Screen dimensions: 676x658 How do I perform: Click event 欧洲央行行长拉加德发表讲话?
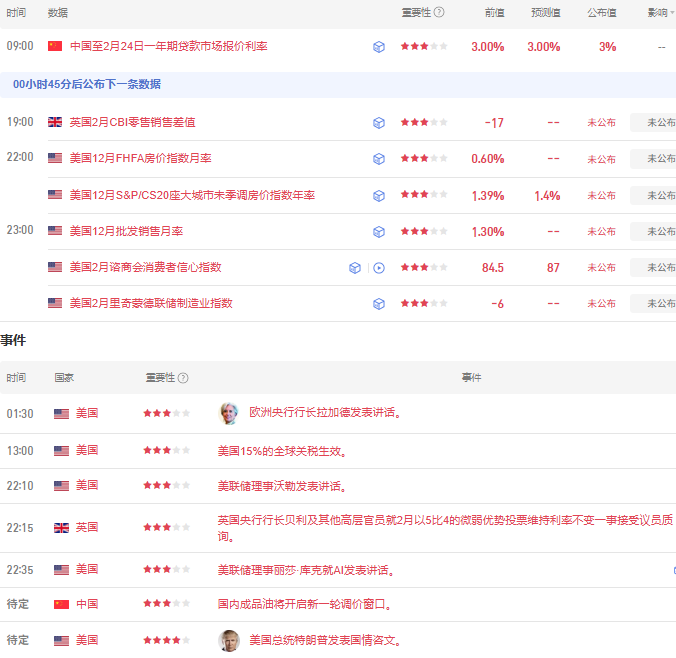(325, 413)
